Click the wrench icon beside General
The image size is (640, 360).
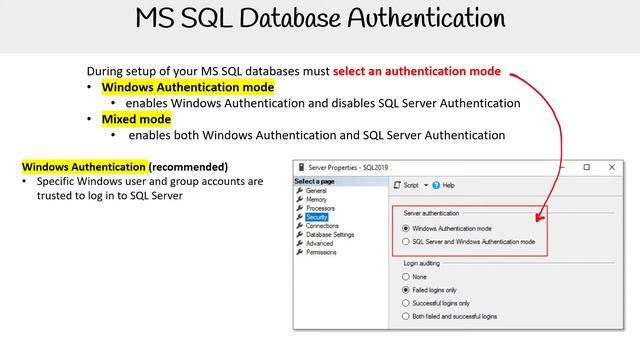pyautogui.click(x=300, y=191)
